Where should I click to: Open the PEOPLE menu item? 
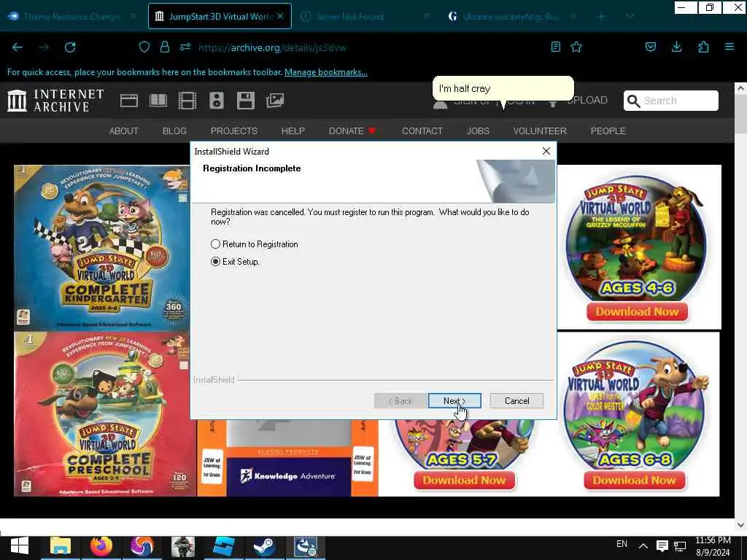(x=608, y=131)
